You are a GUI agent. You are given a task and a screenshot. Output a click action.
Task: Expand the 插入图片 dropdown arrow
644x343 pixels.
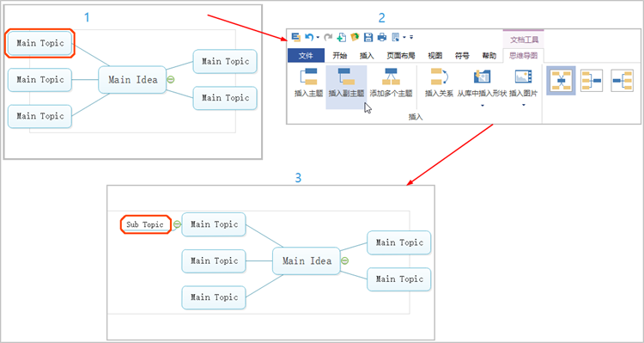click(x=524, y=106)
